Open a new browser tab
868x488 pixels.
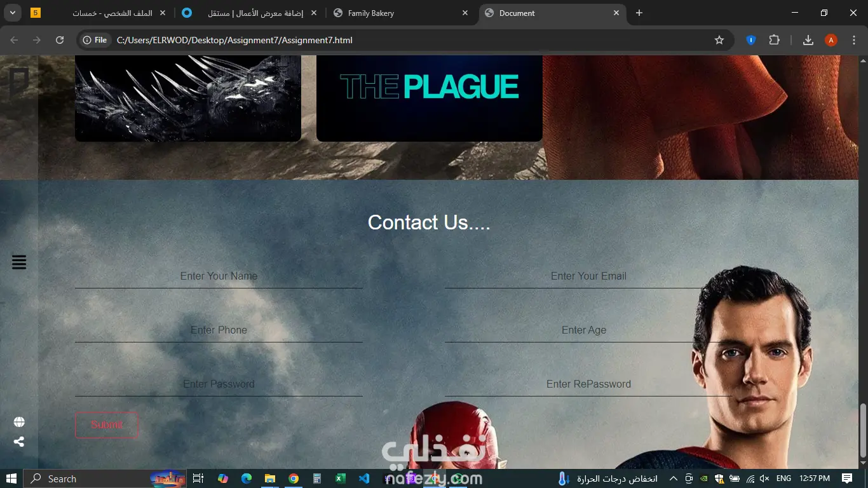point(639,13)
